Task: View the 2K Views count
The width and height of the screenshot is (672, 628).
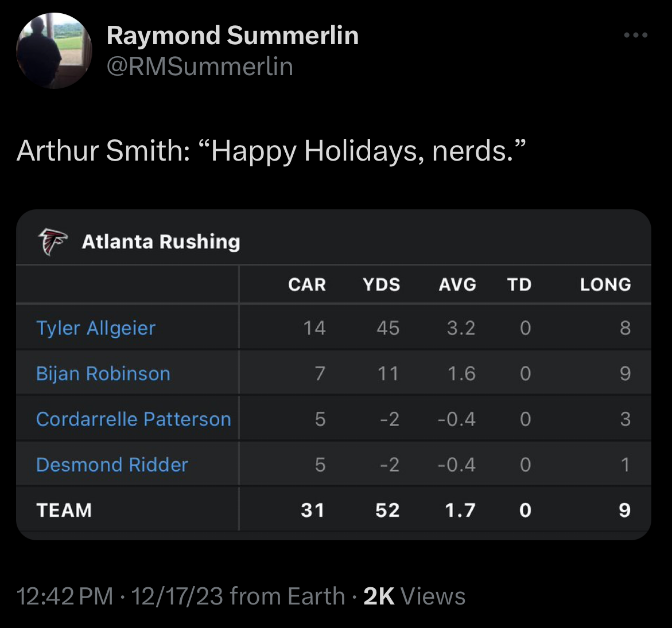Action: pos(414,596)
